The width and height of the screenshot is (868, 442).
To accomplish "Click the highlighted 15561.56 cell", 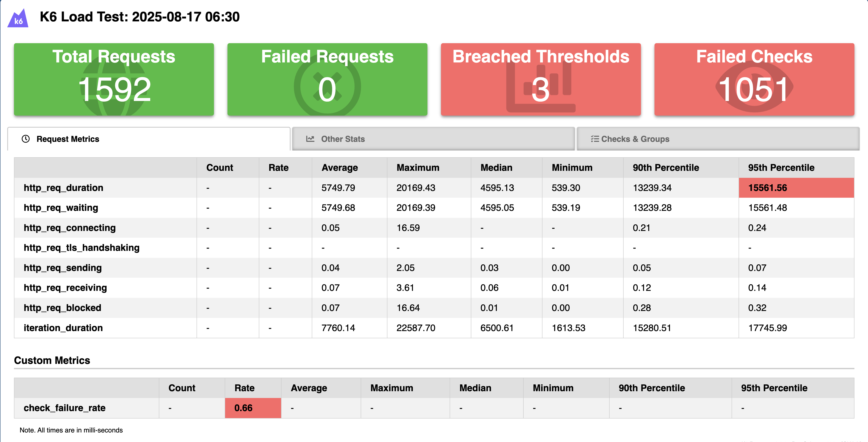I will (x=796, y=188).
